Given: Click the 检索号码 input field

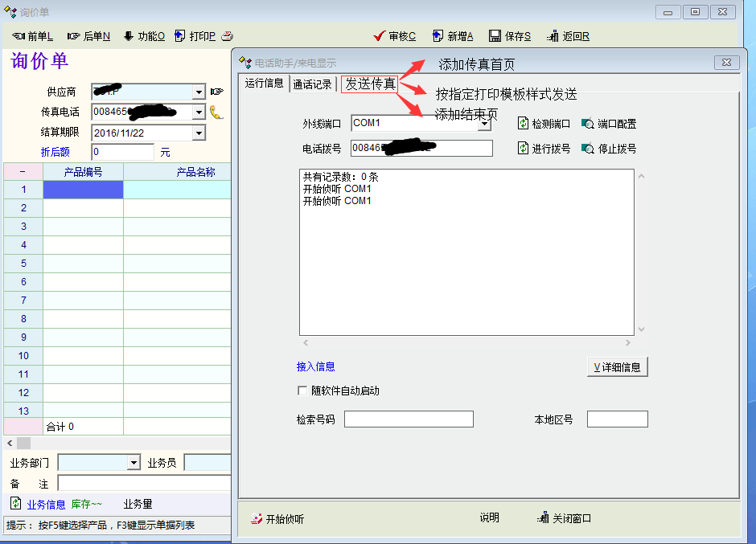Looking at the screenshot, I should tap(409, 419).
